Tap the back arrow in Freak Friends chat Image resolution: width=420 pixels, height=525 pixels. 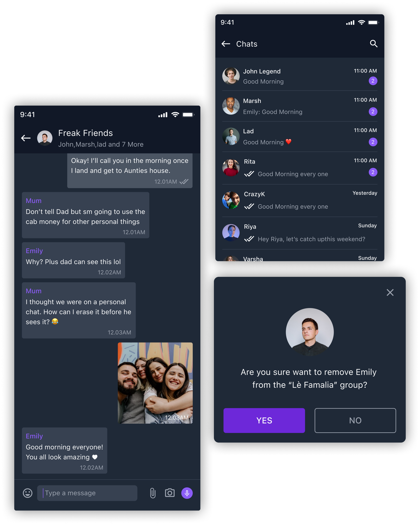point(26,137)
